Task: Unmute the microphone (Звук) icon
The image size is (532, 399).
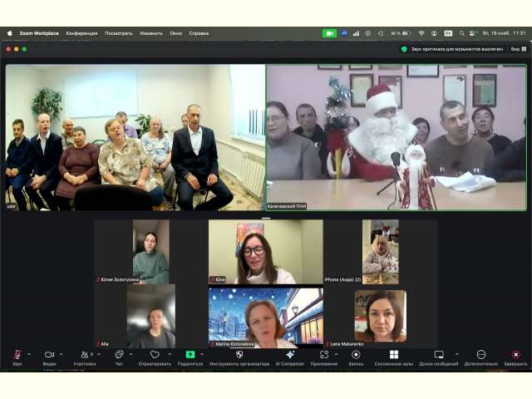Action: (x=17, y=355)
